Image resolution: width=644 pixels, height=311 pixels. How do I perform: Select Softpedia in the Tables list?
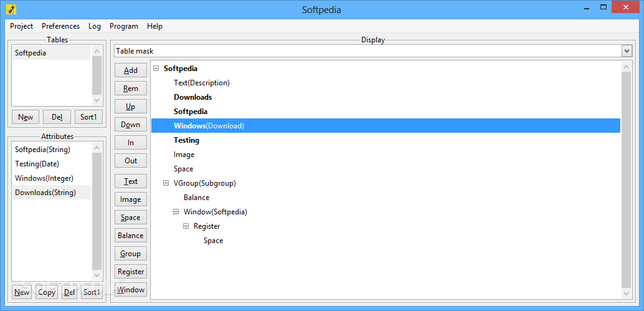tap(52, 53)
